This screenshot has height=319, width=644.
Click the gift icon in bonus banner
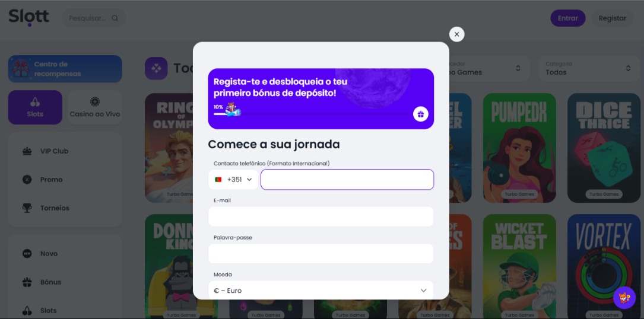pos(421,114)
